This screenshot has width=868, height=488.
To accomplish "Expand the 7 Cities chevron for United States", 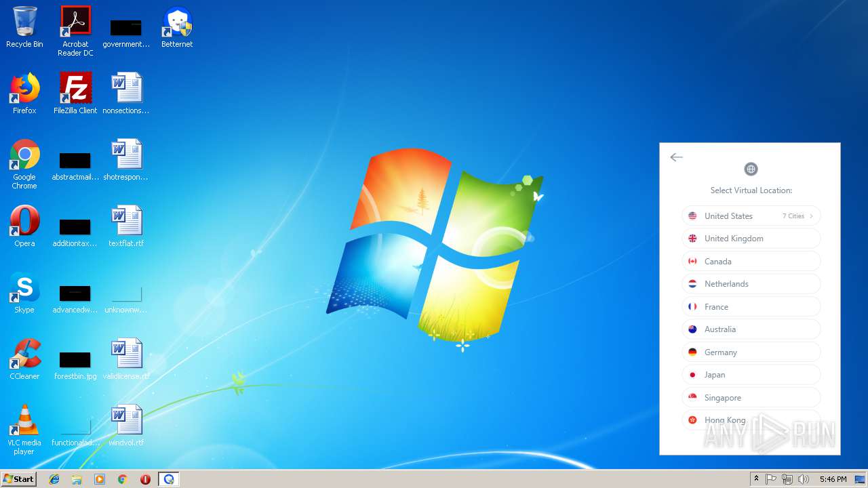I will 811,216.
